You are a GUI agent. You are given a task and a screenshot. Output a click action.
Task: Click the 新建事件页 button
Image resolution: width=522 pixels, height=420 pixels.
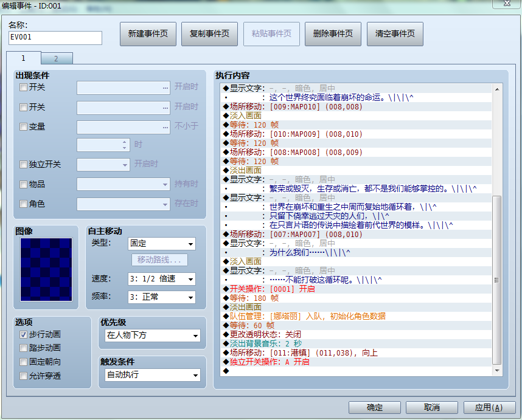coord(148,34)
